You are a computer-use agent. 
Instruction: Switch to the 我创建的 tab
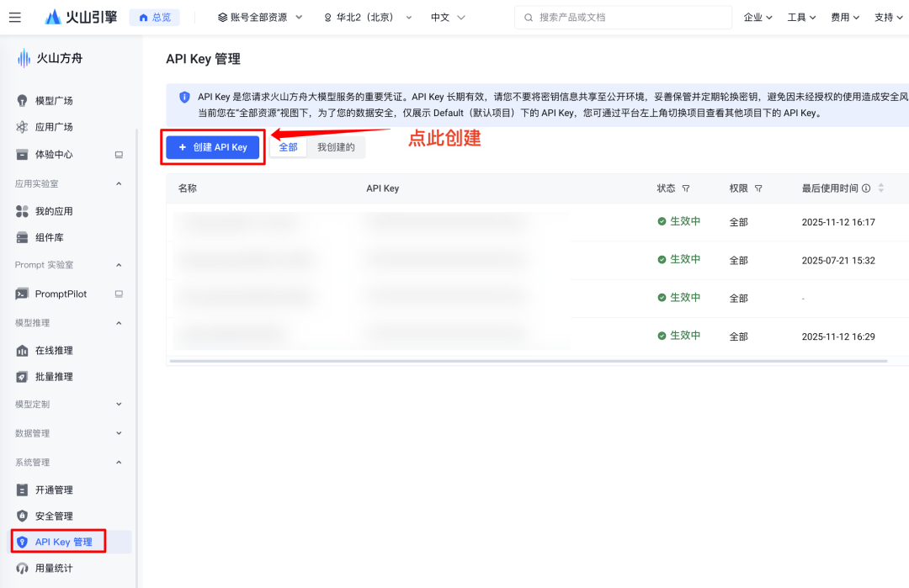pos(338,146)
